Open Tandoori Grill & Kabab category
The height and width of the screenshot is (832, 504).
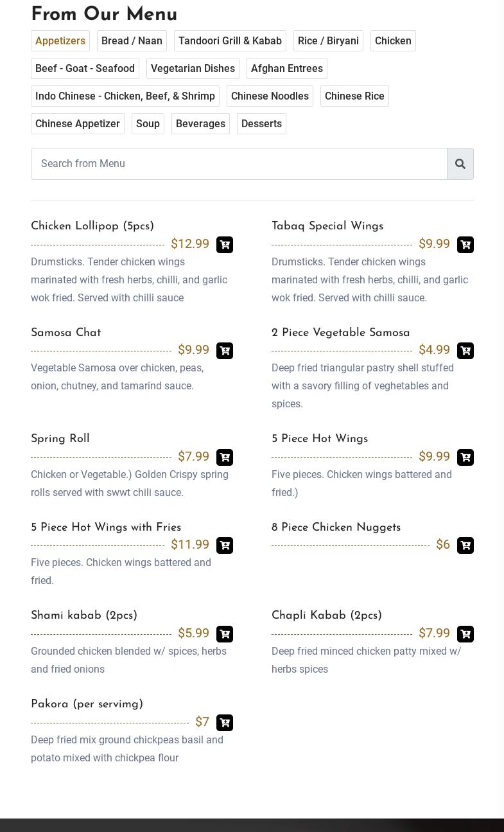[x=230, y=41]
